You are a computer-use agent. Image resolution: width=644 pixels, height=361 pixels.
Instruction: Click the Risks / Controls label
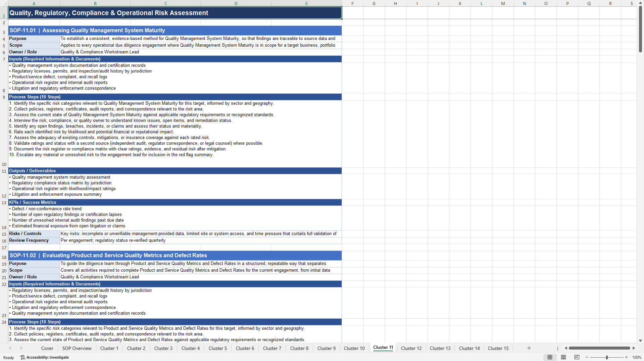34,234
